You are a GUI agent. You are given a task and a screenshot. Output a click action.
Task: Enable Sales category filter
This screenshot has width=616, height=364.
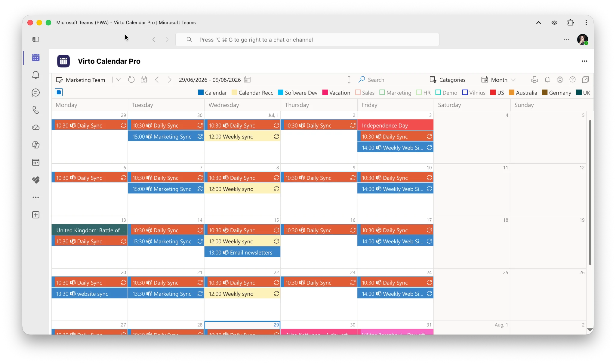(x=365, y=93)
